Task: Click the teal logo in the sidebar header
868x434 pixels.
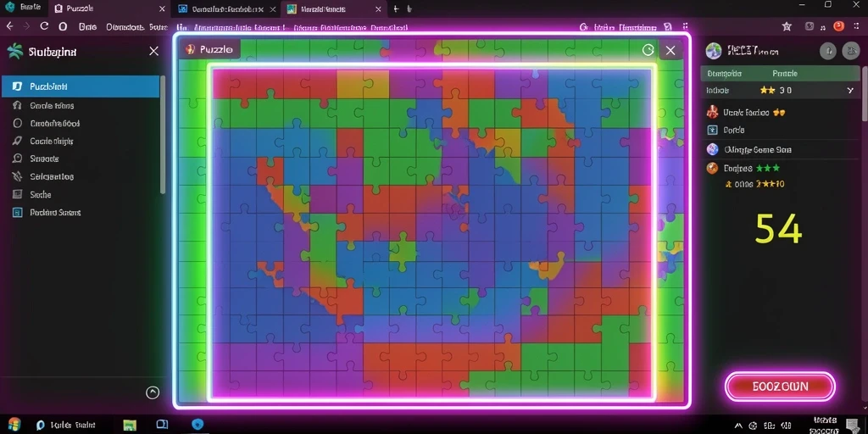Action: 14,52
